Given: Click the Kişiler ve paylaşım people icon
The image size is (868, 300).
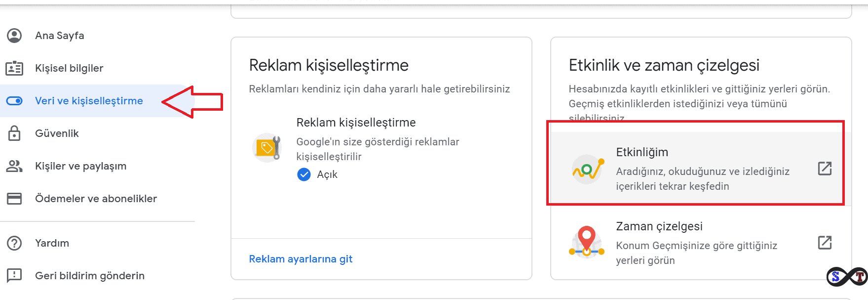Looking at the screenshot, I should 15,166.
